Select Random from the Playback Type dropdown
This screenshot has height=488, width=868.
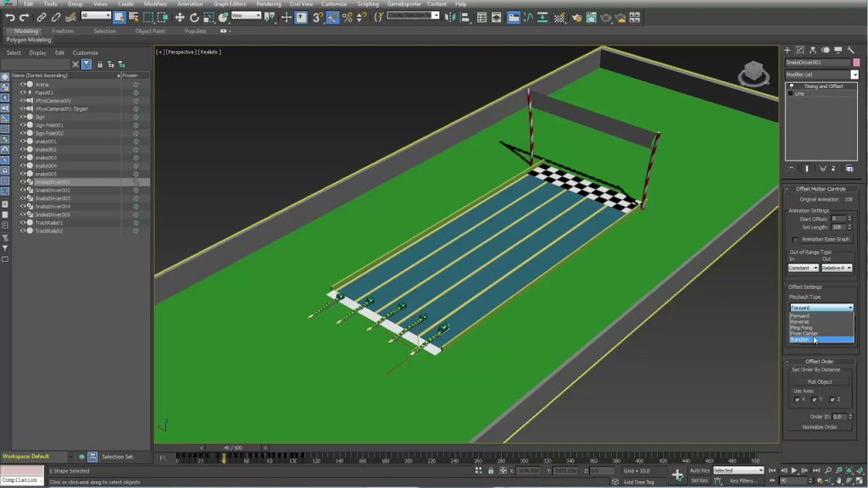(x=800, y=339)
